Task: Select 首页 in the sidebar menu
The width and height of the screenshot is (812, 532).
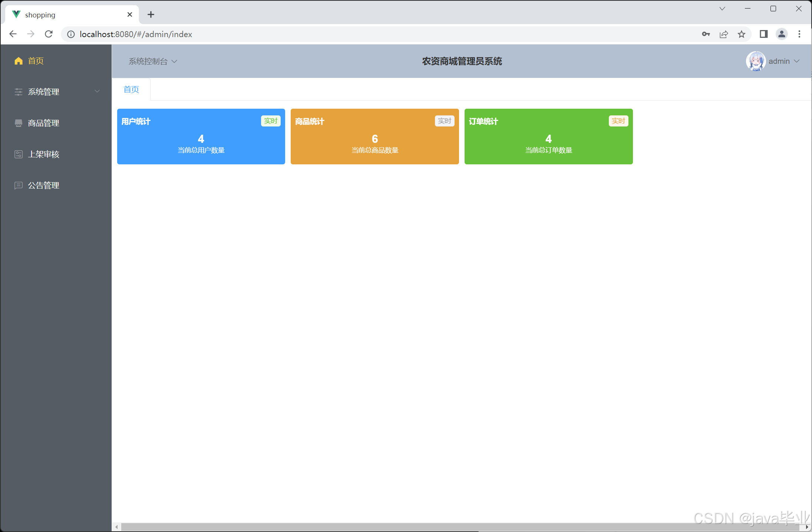Action: (36, 61)
